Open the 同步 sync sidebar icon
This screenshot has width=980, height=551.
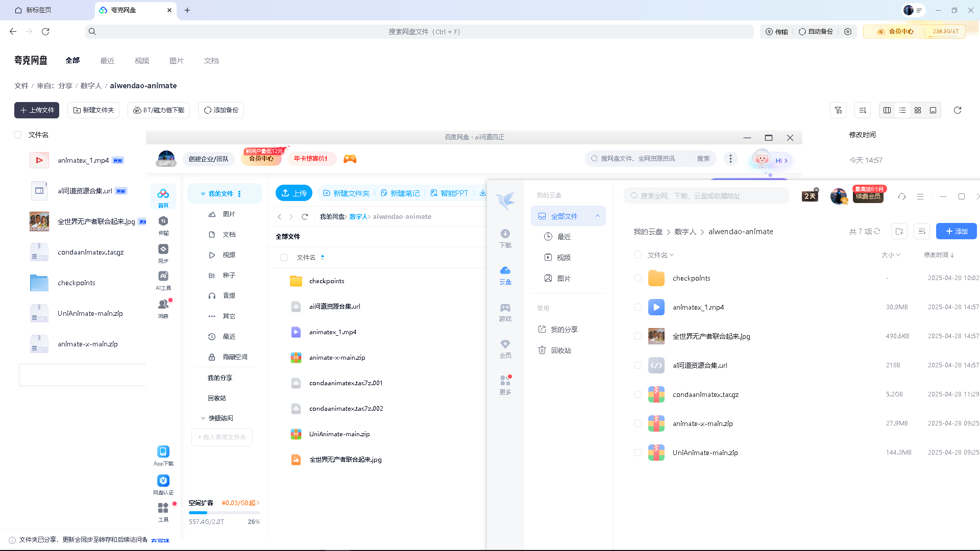(x=163, y=252)
